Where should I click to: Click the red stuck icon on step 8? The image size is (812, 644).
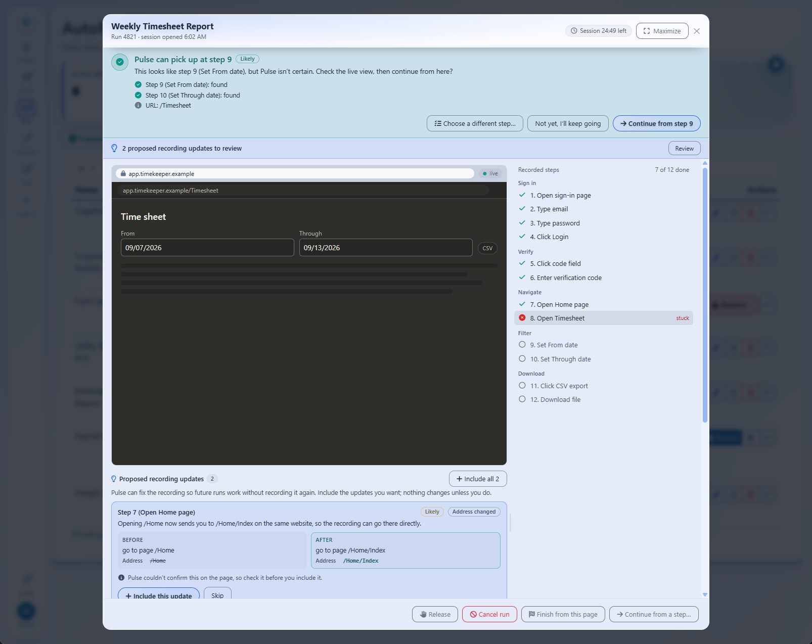(522, 318)
